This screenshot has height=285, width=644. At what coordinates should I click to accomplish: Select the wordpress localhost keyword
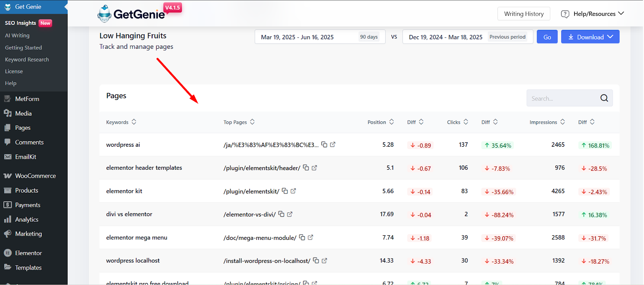tap(133, 260)
